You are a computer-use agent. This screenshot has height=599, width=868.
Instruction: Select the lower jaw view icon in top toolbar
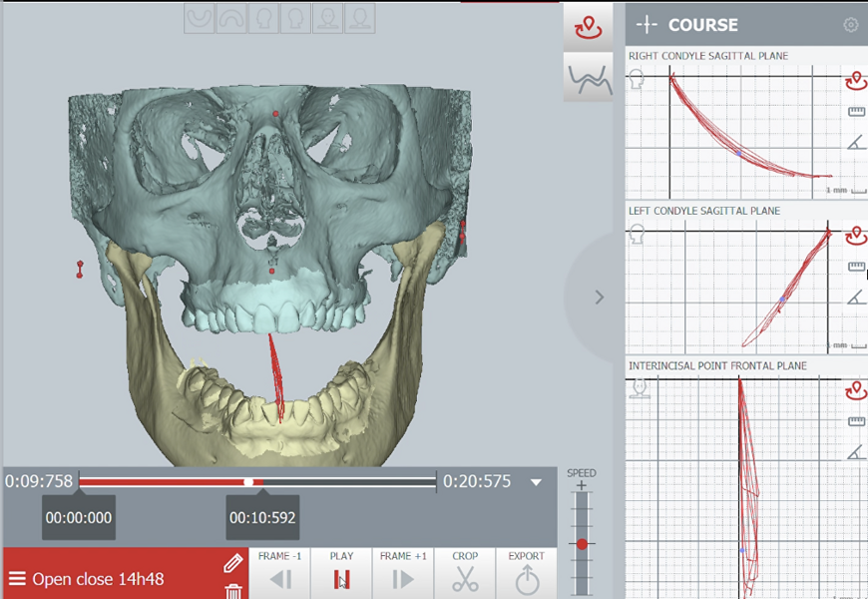point(200,17)
